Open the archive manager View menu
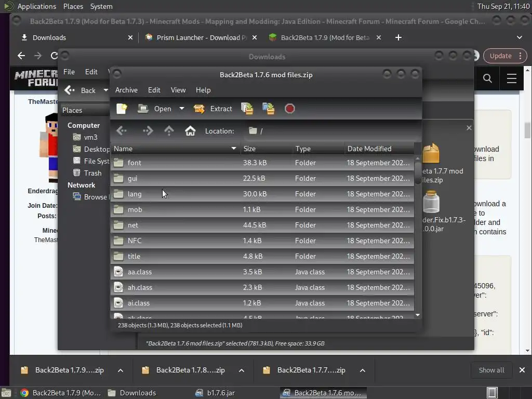 tap(178, 90)
